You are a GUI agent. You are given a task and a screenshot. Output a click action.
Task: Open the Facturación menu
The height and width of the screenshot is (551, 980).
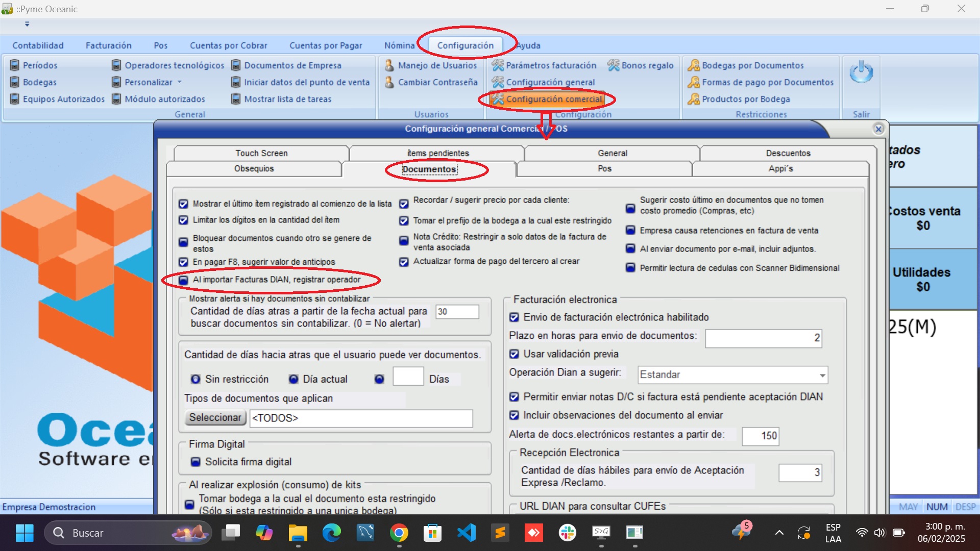108,45
